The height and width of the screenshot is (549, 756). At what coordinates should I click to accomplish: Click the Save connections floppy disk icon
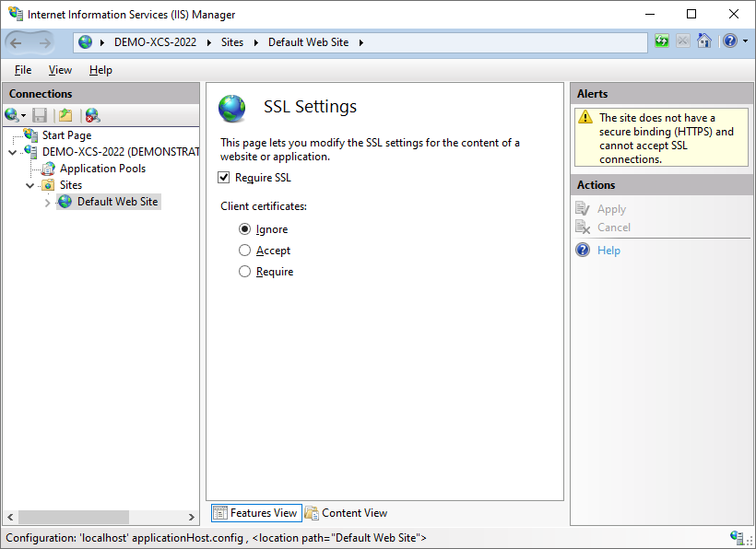point(40,115)
